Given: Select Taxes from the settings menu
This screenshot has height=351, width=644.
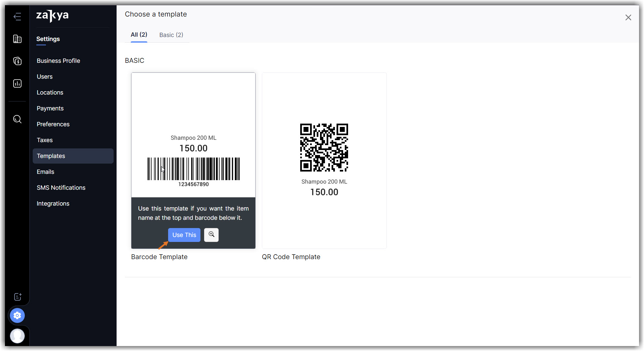Looking at the screenshot, I should click(45, 140).
